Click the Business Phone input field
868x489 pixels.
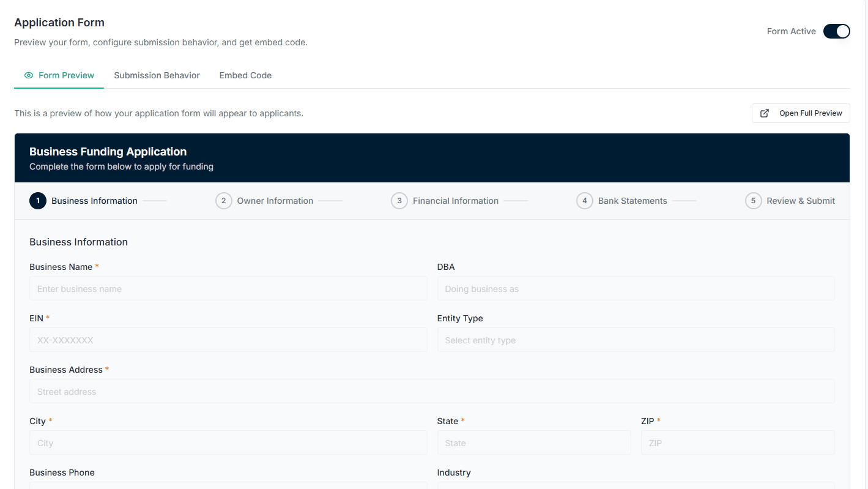(x=228, y=487)
